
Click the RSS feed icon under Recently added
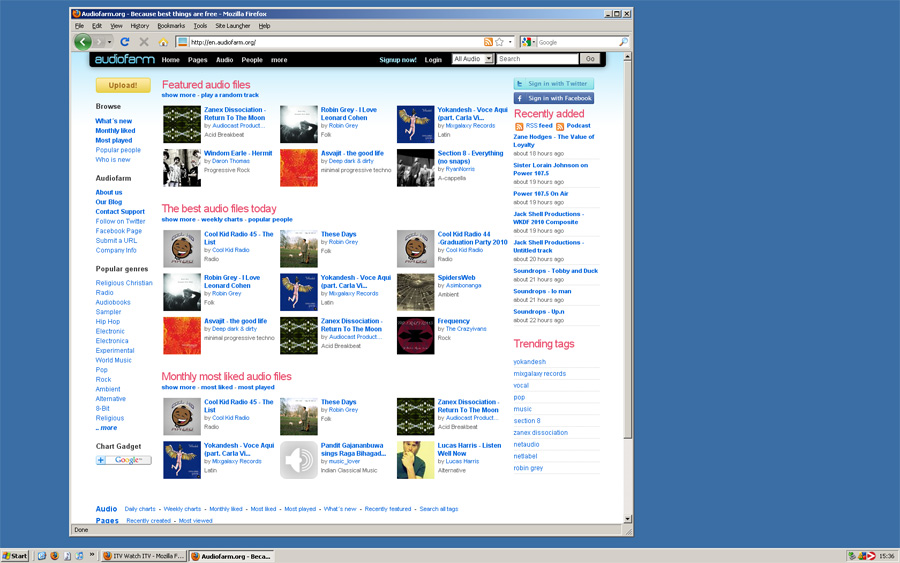coord(519,126)
